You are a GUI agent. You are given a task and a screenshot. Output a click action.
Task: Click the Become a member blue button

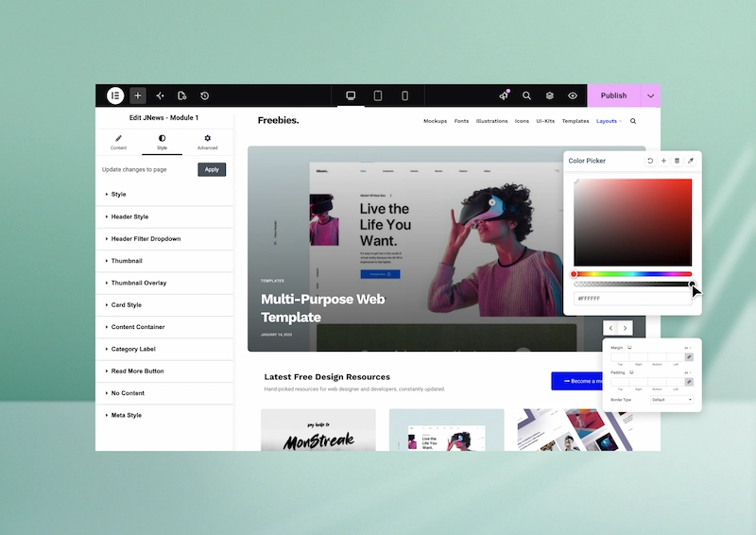coord(577,381)
